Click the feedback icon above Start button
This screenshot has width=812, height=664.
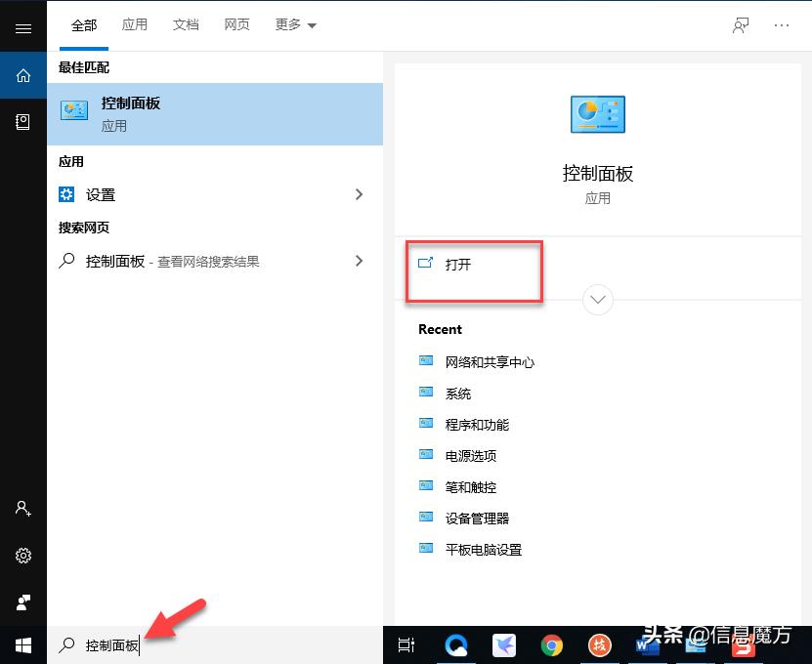point(23,602)
